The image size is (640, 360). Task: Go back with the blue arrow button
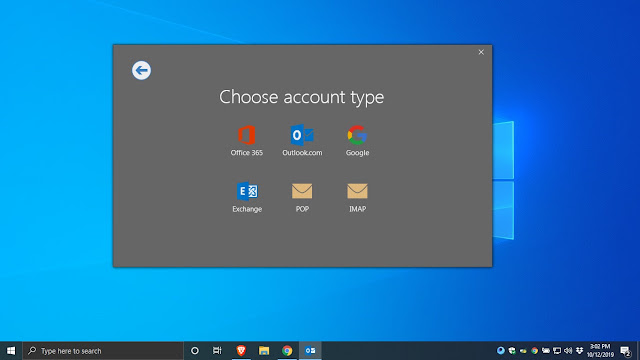click(x=141, y=70)
